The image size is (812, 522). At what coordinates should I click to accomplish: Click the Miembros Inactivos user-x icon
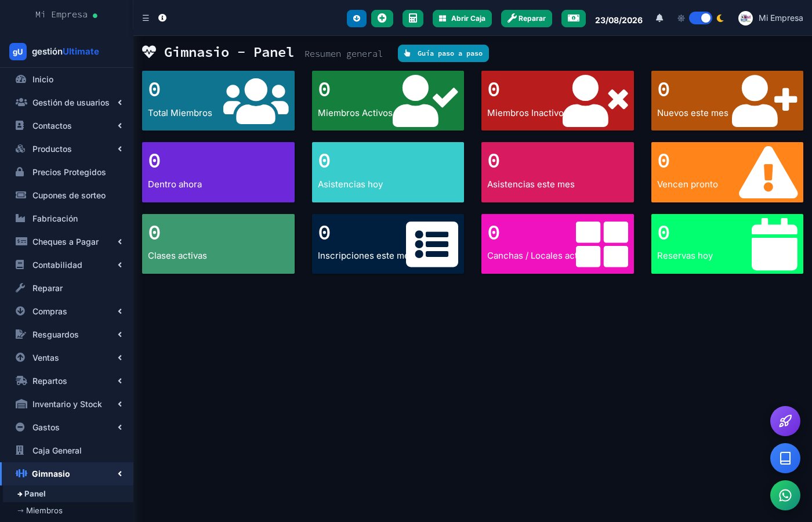(x=595, y=101)
